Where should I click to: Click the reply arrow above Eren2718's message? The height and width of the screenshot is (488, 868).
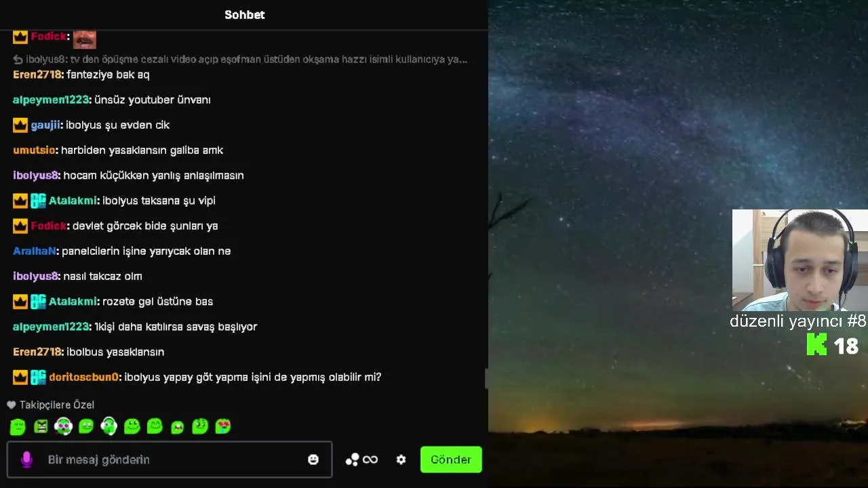(18, 59)
